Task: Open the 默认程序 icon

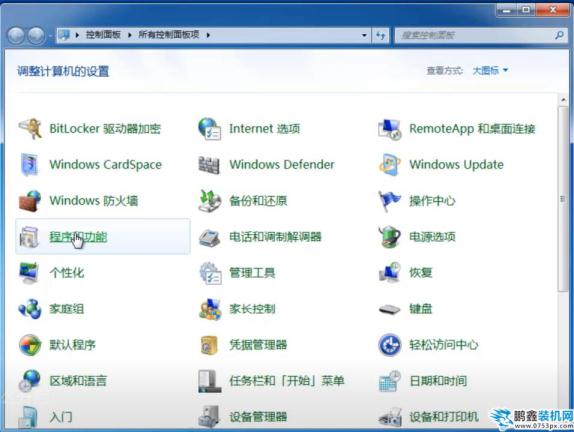Action: [30, 345]
